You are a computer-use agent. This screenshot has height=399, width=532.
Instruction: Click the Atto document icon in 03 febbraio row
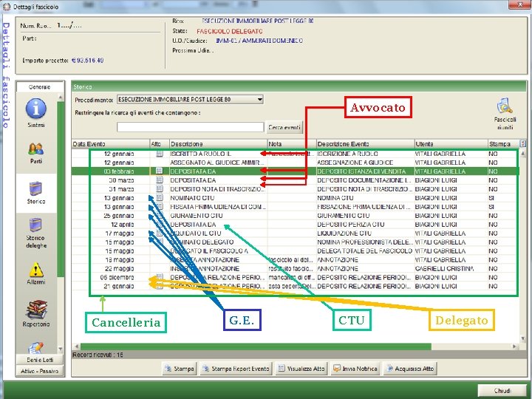159,171
